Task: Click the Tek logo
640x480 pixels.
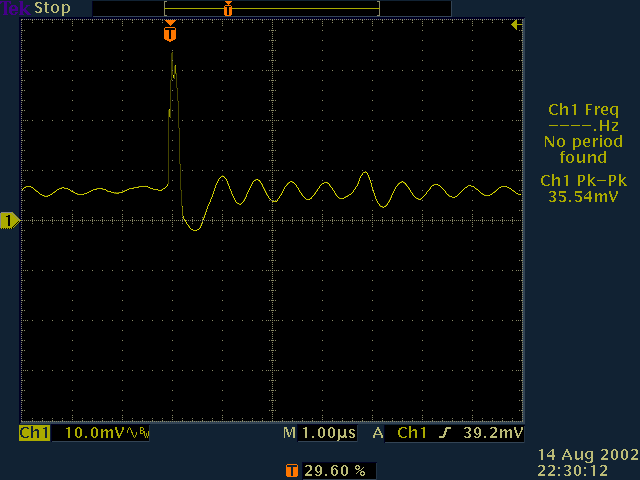Action: [x=16, y=8]
